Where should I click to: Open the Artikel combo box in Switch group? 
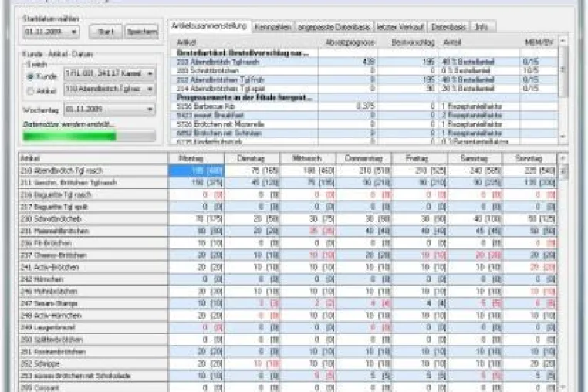110,89
